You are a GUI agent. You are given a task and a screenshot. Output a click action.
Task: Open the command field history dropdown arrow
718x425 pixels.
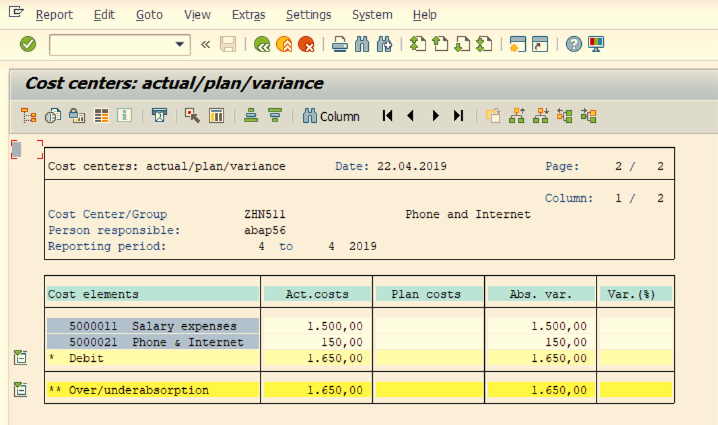click(x=180, y=44)
